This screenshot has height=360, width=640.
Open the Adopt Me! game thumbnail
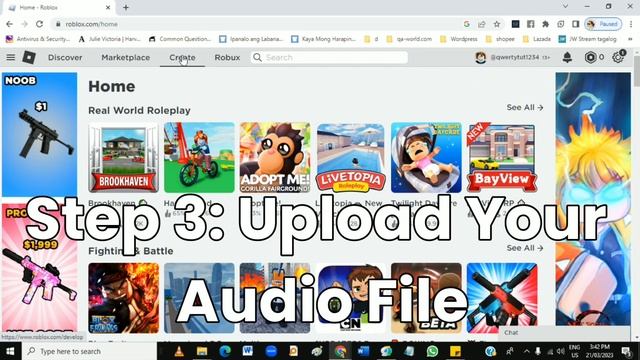click(275, 158)
